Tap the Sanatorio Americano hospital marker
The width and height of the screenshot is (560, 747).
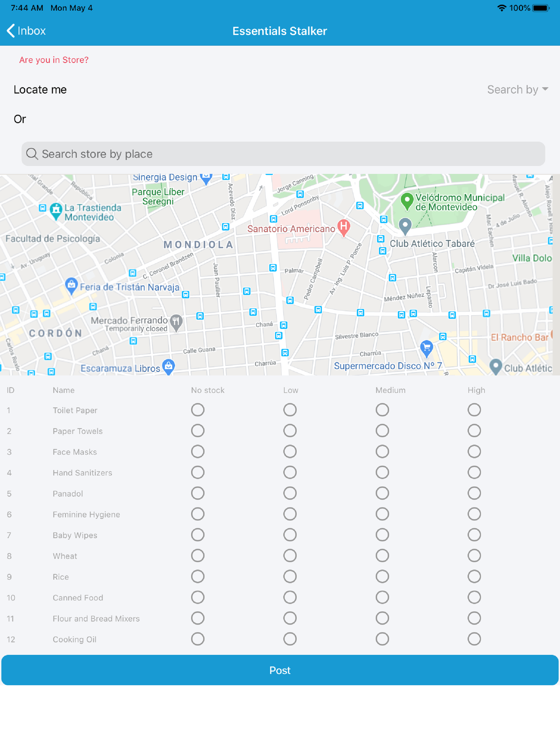click(344, 227)
